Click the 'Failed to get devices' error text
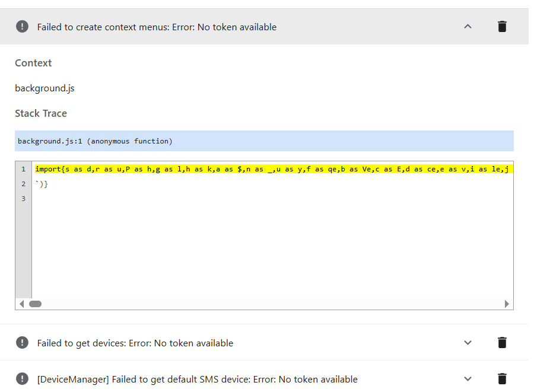This screenshot has width=534, height=392. (x=135, y=343)
